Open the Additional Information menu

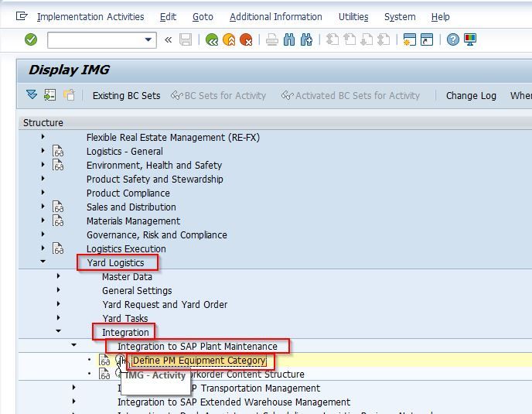275,17
